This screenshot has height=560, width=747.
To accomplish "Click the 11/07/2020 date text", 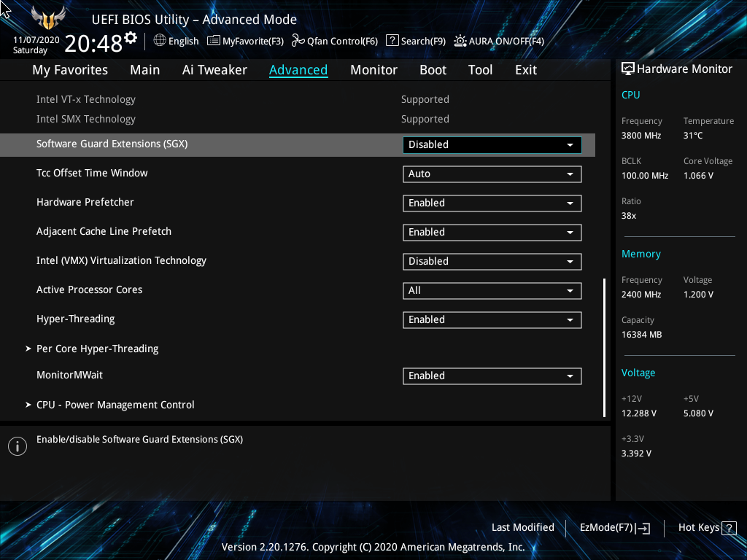I will click(x=36, y=40).
